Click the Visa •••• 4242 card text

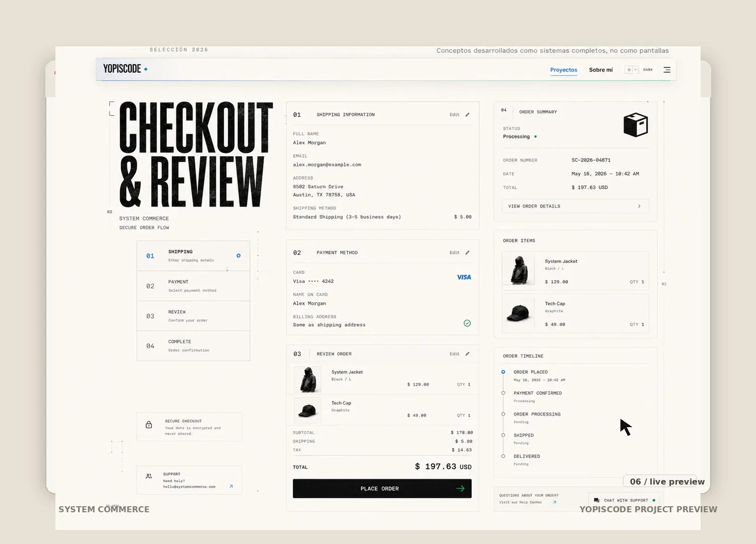coord(313,282)
